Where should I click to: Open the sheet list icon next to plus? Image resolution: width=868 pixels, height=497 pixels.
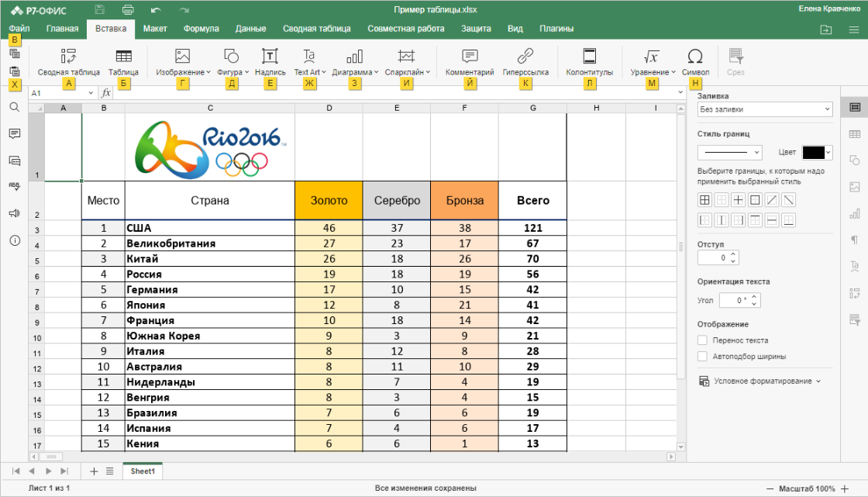(x=109, y=471)
